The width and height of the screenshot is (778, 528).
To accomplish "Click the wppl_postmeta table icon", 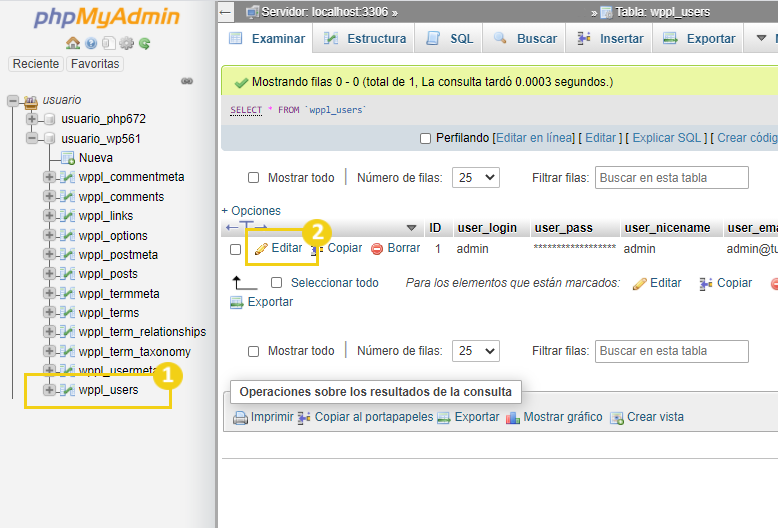I will (67, 255).
